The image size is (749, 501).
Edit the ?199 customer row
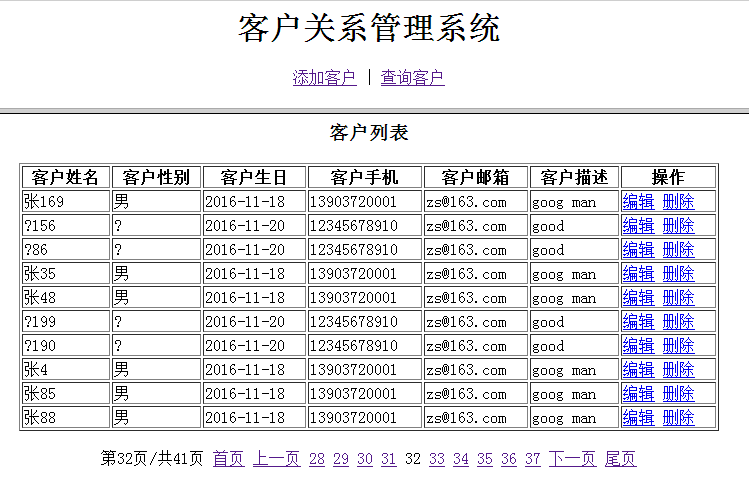638,321
